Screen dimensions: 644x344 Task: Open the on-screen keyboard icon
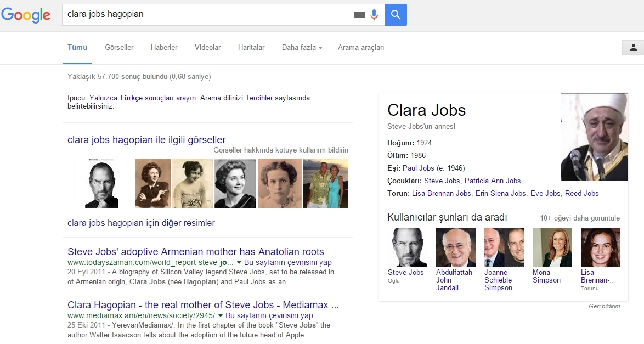click(x=359, y=15)
